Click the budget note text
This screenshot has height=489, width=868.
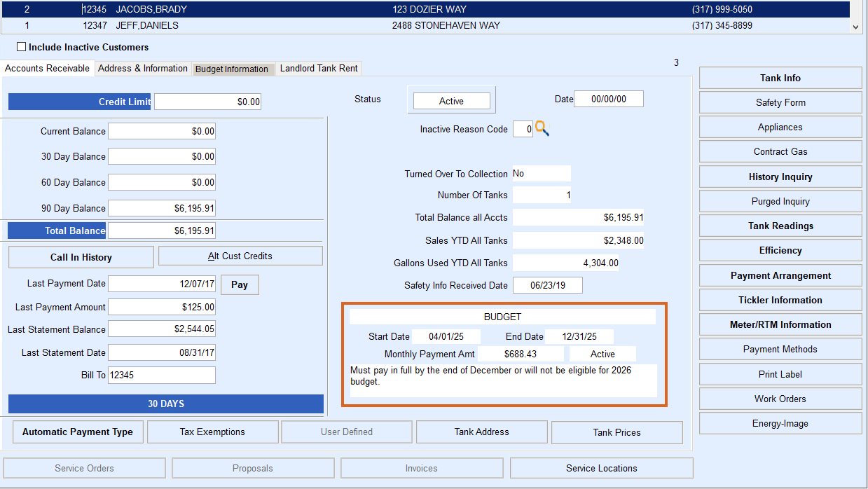click(503, 380)
